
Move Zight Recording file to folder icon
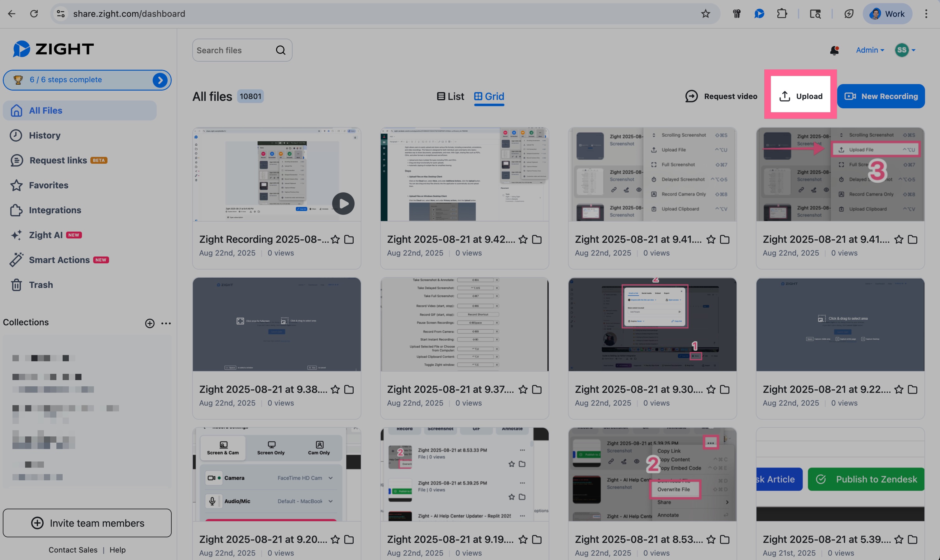pyautogui.click(x=349, y=239)
